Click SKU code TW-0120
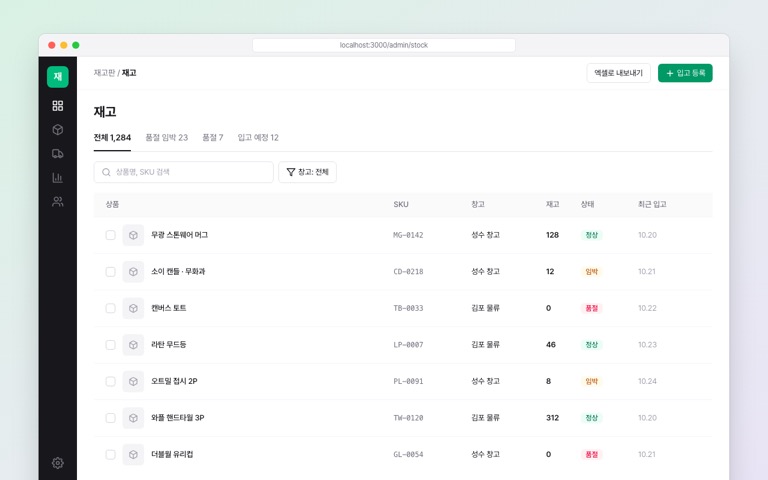Screen dimensions: 768x480 (x=408, y=418)
